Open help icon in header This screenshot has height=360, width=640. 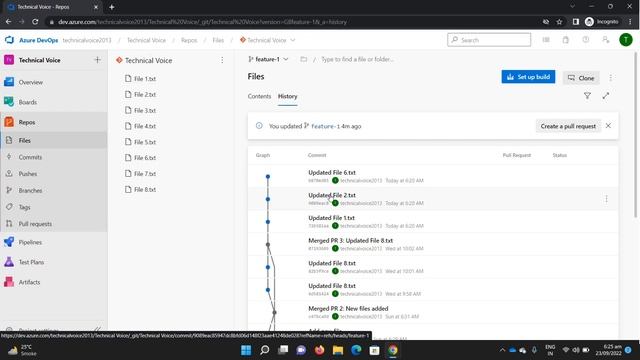[586, 40]
